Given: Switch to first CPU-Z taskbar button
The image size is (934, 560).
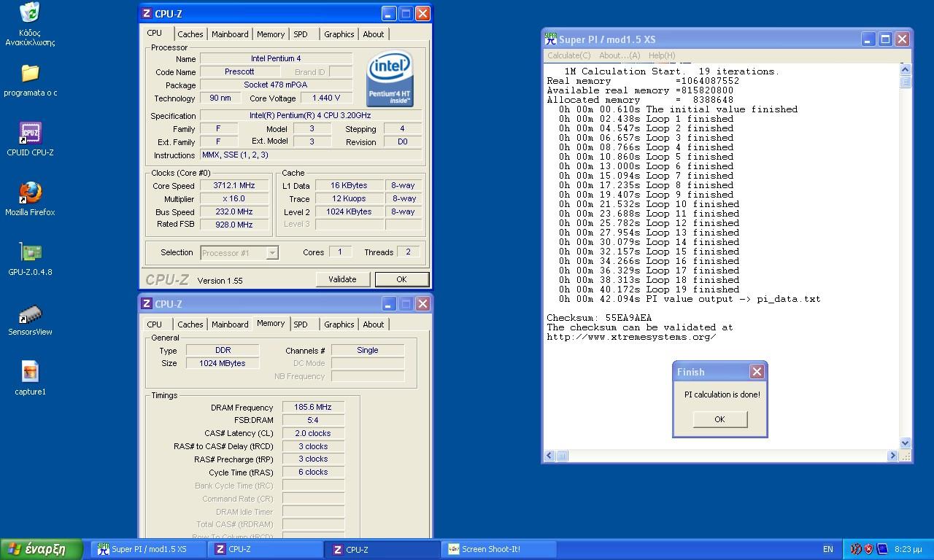Looking at the screenshot, I should (x=266, y=549).
